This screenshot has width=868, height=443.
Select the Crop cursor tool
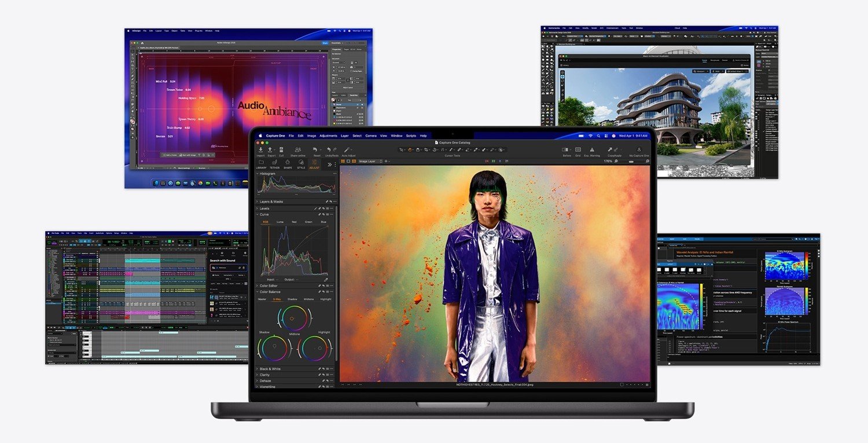pos(426,149)
